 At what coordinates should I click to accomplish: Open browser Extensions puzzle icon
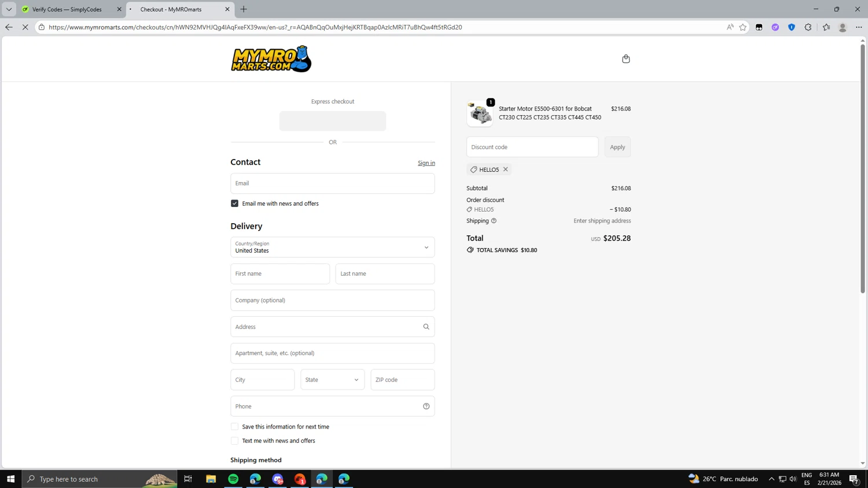point(808,27)
